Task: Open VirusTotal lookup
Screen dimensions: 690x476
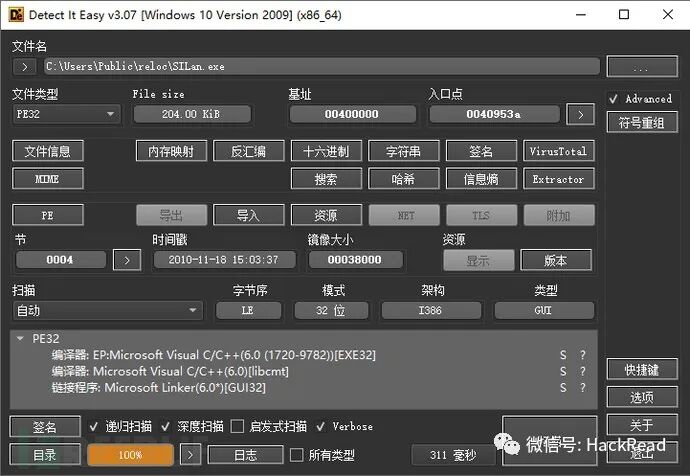Action: pyautogui.click(x=558, y=152)
